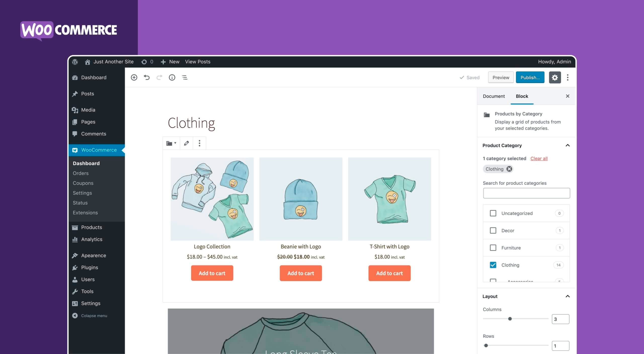644x354 pixels.
Task: Drag the Columns slider to adjust count
Action: (x=509, y=319)
